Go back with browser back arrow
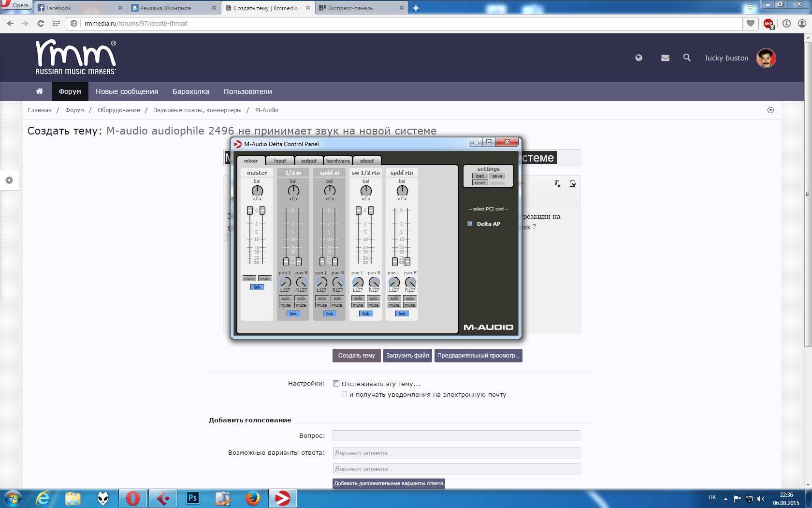Viewport: 812px width, 508px height. (x=11, y=23)
